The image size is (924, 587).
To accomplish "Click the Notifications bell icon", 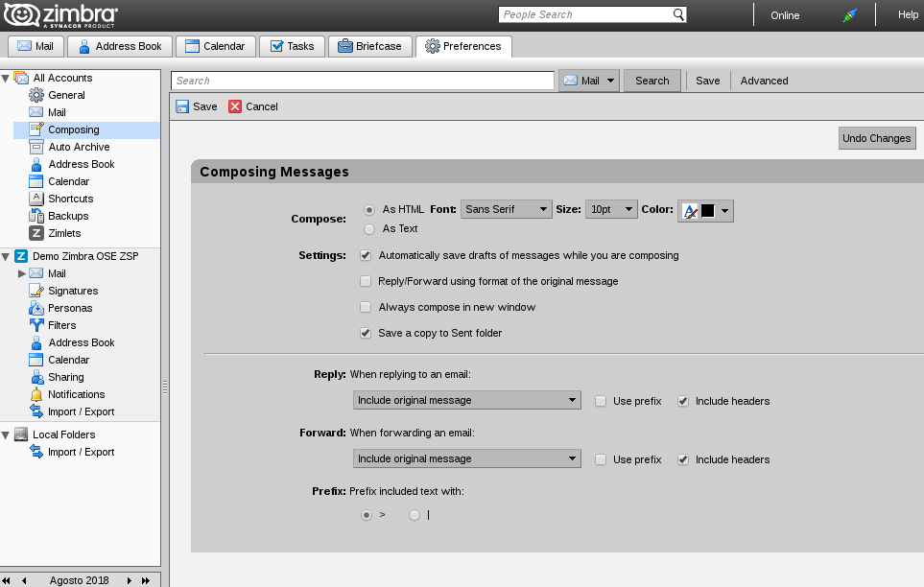I will [x=36, y=394].
